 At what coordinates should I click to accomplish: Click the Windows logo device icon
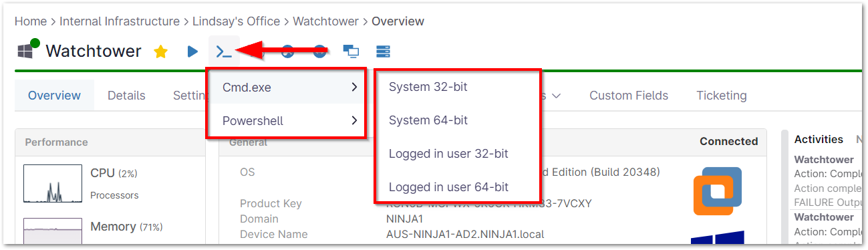pos(25,51)
